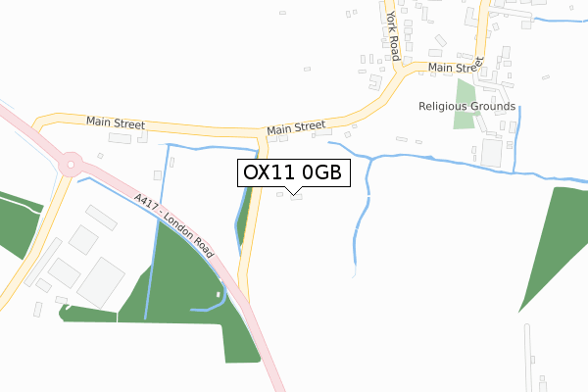Click the long narrow building in the industrial estate
Image resolution: width=588 pixels, height=392 pixels.
tap(43, 262)
